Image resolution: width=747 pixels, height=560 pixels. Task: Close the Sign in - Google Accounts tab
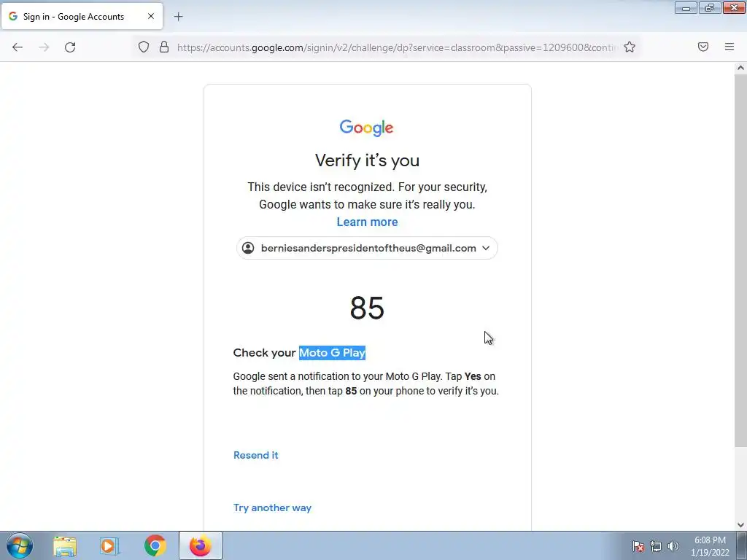[150, 16]
